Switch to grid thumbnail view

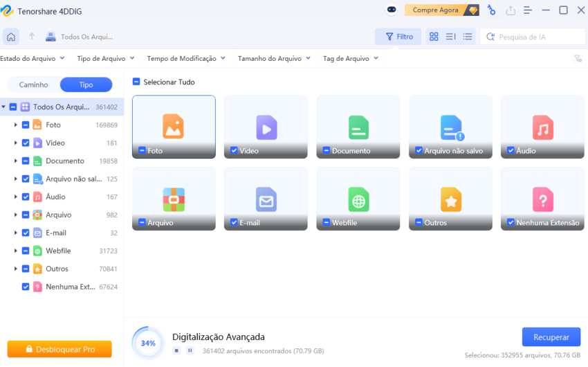(434, 37)
